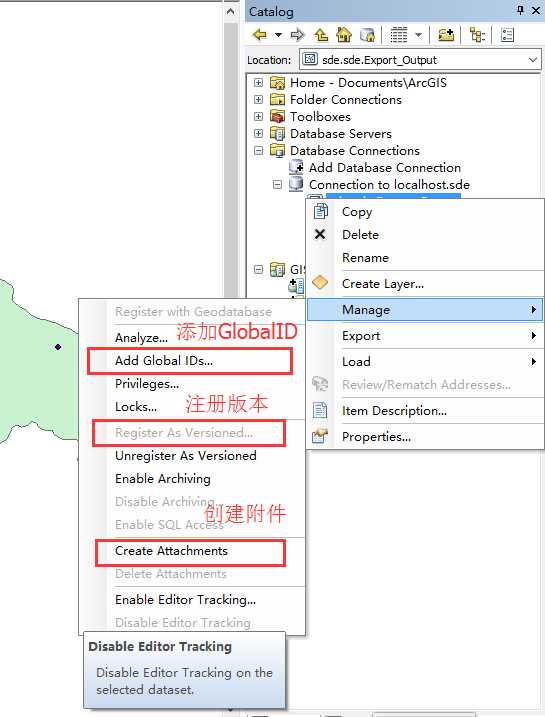Select Database Servers tree item
The width and height of the screenshot is (545, 717).
(x=341, y=134)
